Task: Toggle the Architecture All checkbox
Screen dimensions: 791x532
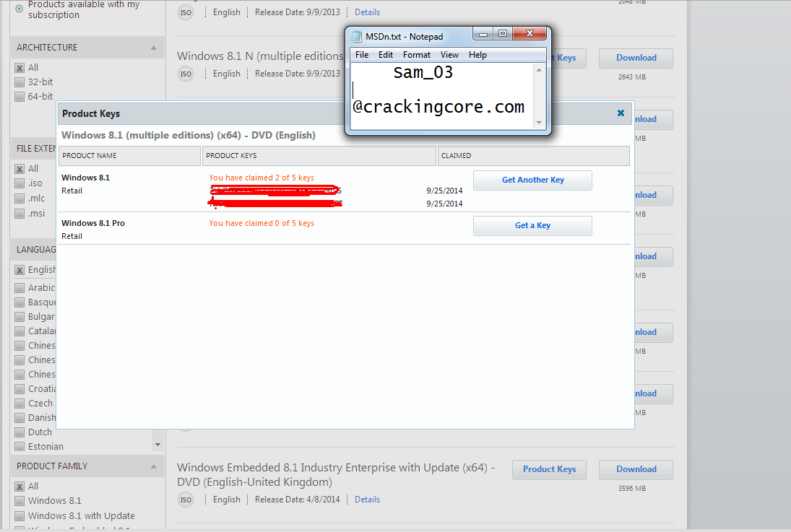Action: [x=20, y=68]
